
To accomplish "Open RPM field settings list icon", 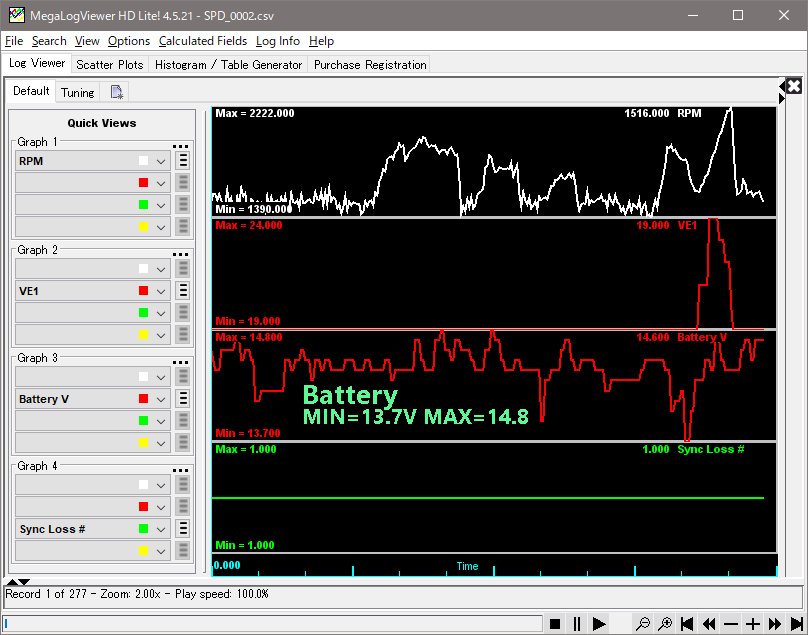I will [183, 161].
